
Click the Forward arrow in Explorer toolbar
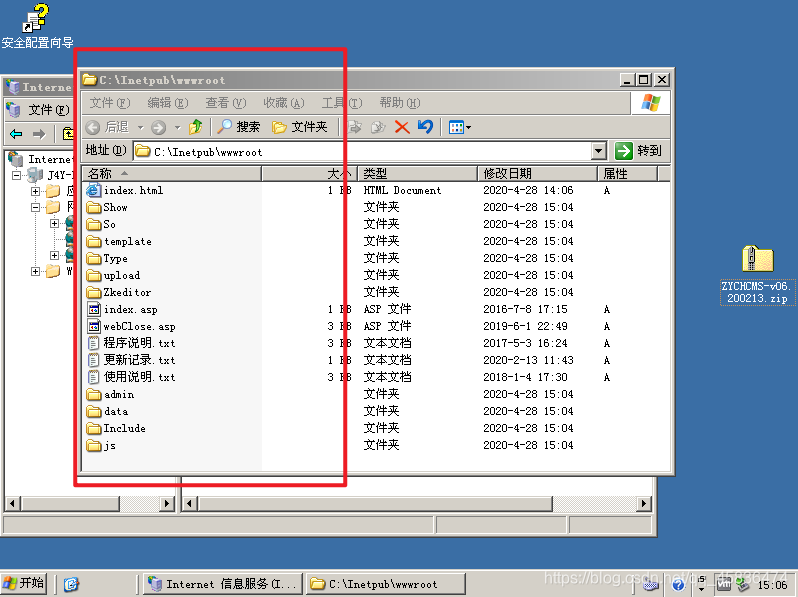[x=158, y=127]
